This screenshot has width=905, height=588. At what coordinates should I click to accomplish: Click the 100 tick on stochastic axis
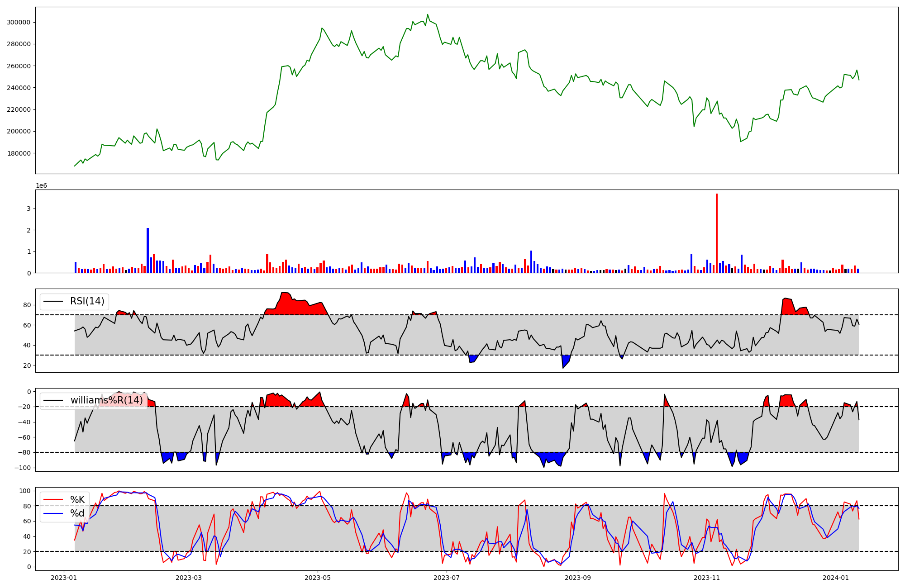(x=25, y=491)
